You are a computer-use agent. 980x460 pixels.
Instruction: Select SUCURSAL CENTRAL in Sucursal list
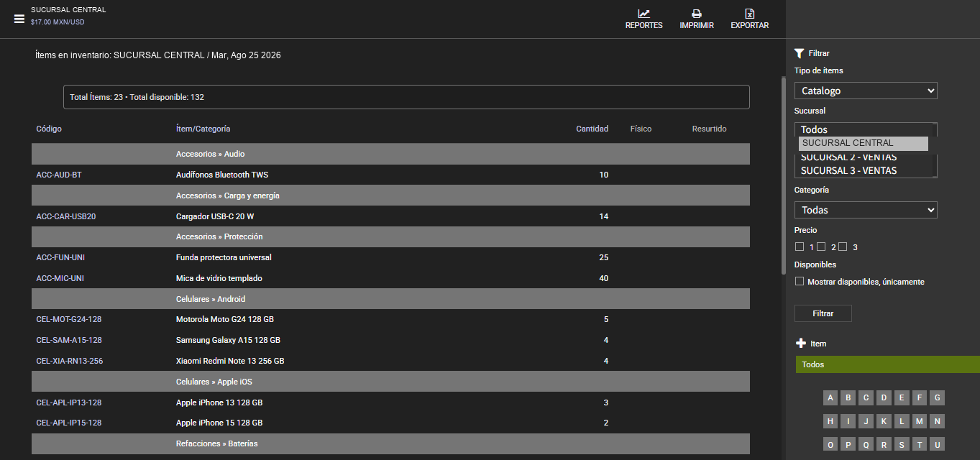tap(864, 144)
